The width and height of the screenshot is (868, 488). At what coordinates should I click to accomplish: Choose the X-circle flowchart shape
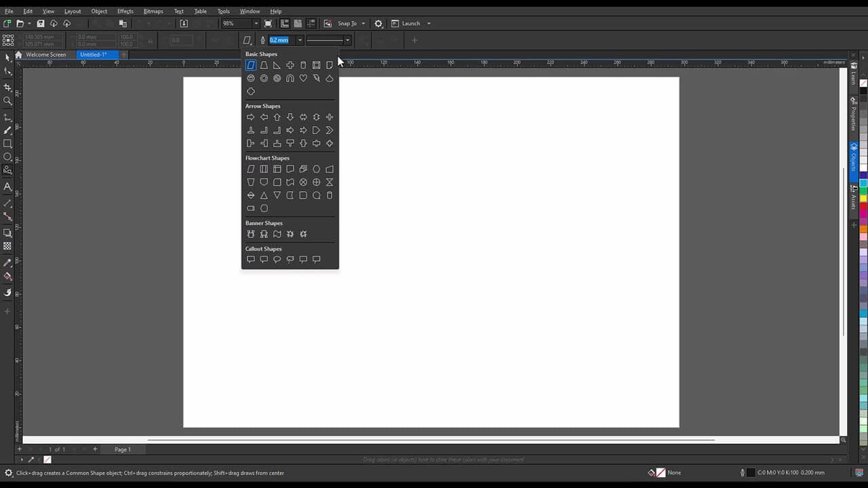click(x=303, y=182)
